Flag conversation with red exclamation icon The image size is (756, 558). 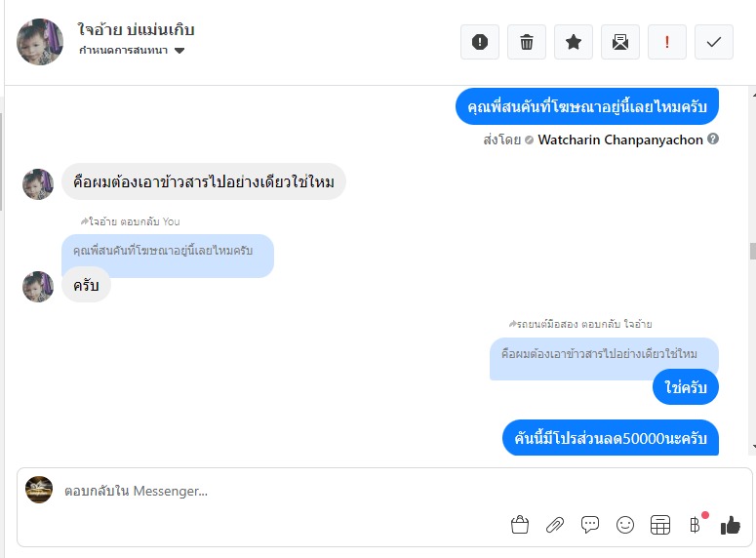pyautogui.click(x=667, y=42)
